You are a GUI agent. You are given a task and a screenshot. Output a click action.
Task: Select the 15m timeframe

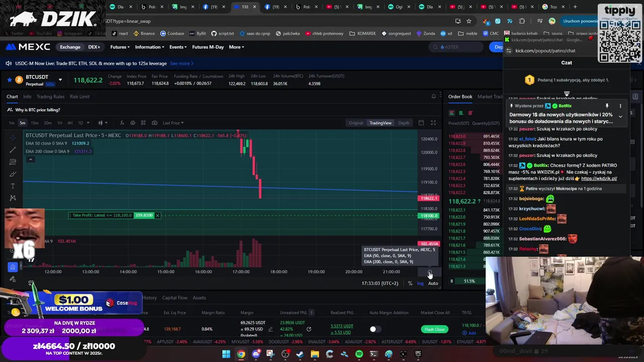(35, 123)
